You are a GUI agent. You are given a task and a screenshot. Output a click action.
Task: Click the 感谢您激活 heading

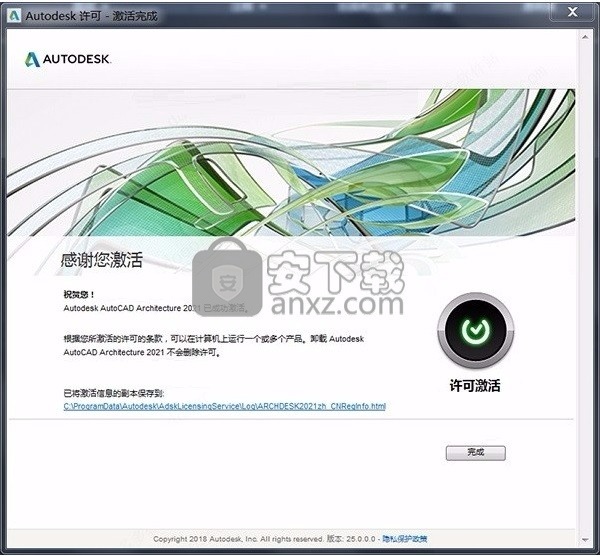pos(101,261)
